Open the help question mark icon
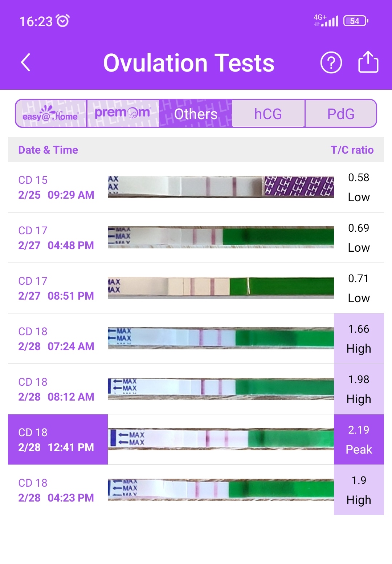The image size is (392, 564). point(331,62)
